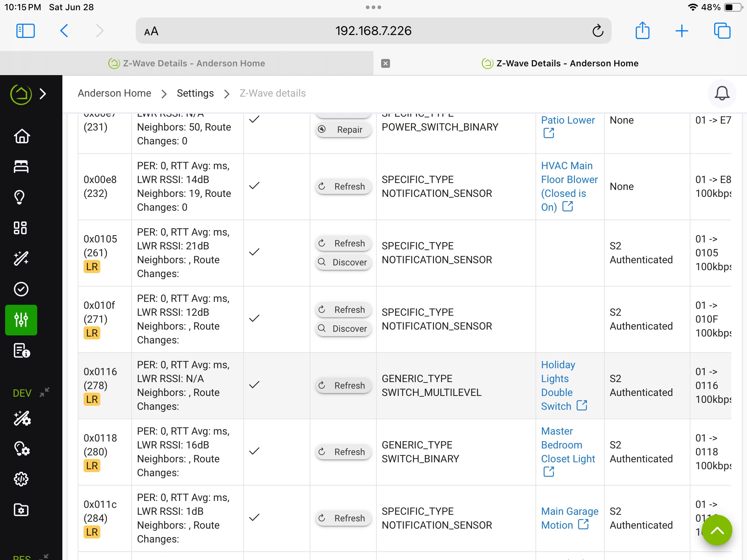Go to Anderson Home breadcrumb

tap(115, 93)
